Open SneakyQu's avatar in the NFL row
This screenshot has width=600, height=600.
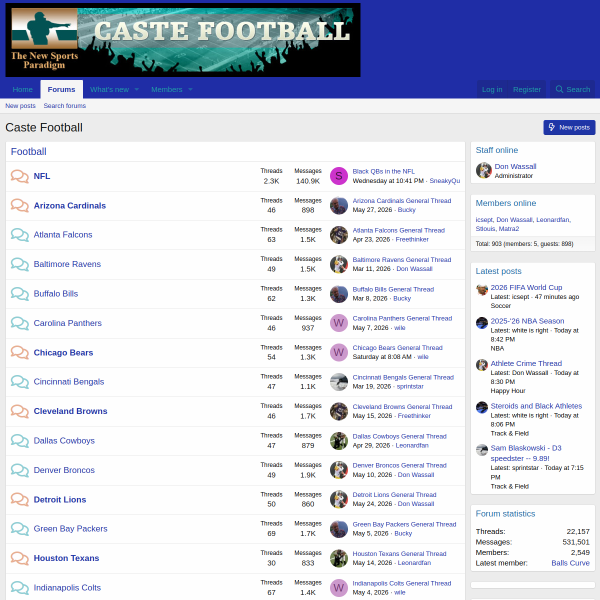click(x=339, y=176)
